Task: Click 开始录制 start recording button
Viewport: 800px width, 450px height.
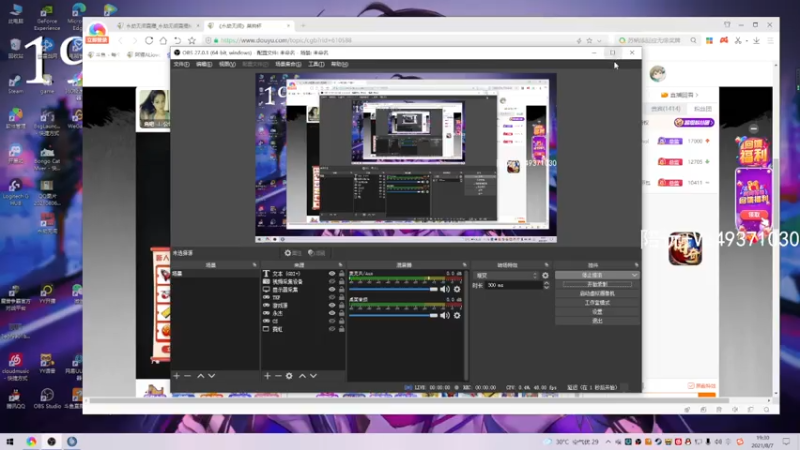Action: tap(597, 284)
